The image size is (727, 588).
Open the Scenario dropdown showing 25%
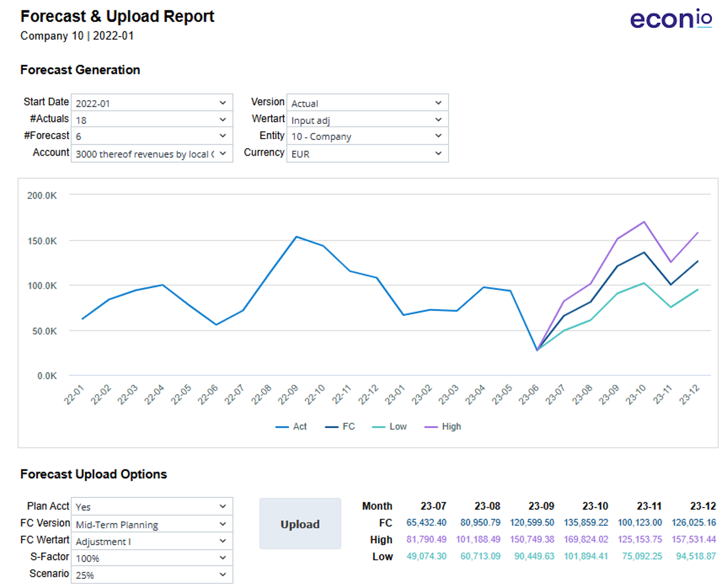click(x=152, y=575)
